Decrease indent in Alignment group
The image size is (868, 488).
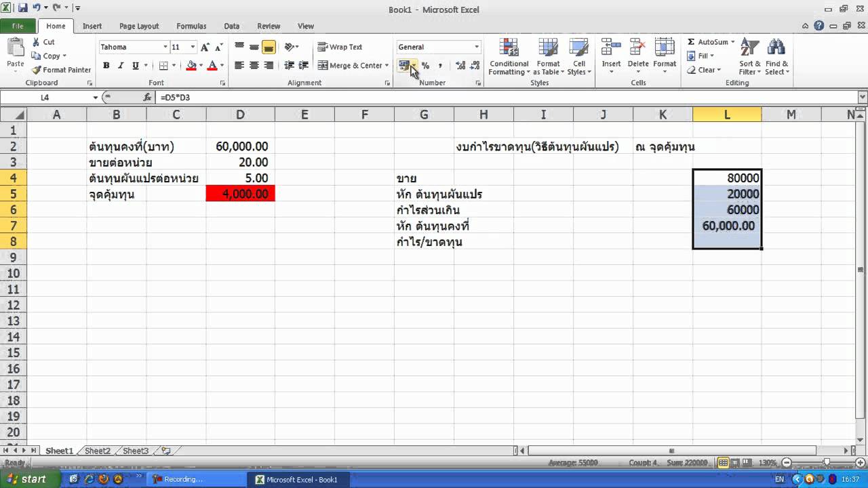coord(290,66)
